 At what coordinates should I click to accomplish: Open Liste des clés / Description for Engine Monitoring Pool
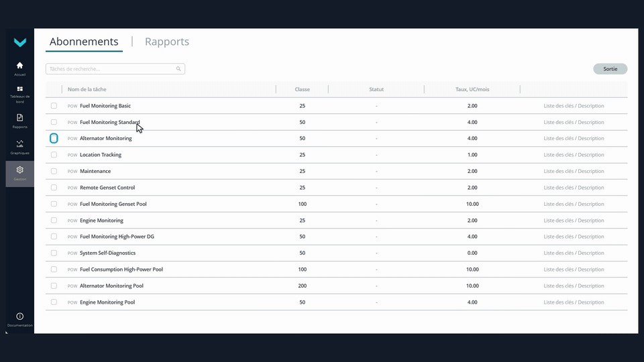pyautogui.click(x=574, y=302)
